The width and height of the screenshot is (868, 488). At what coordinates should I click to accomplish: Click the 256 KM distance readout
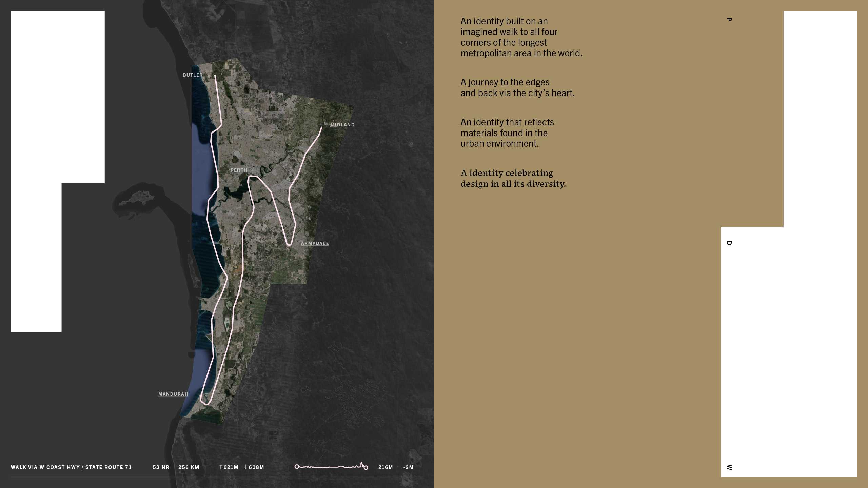189,467
